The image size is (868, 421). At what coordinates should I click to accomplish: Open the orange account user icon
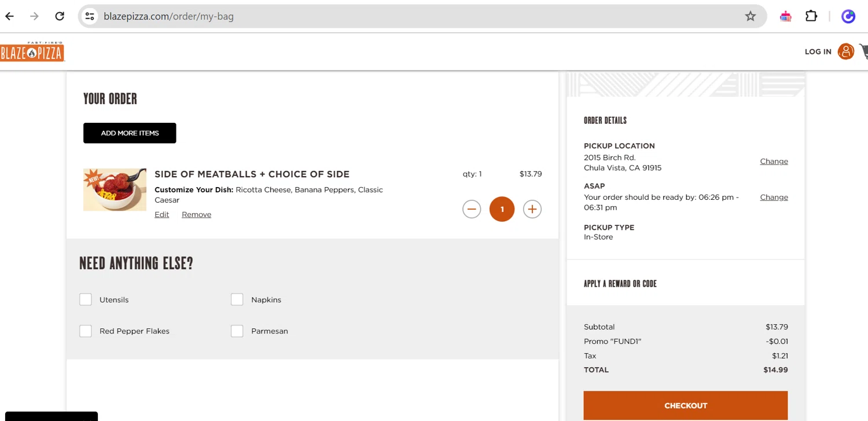point(846,52)
